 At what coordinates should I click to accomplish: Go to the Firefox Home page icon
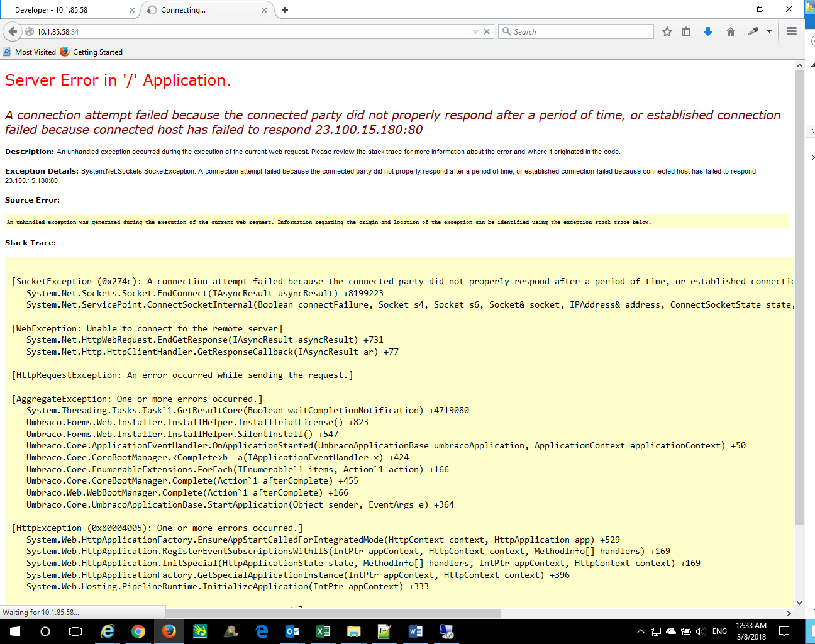(730, 31)
